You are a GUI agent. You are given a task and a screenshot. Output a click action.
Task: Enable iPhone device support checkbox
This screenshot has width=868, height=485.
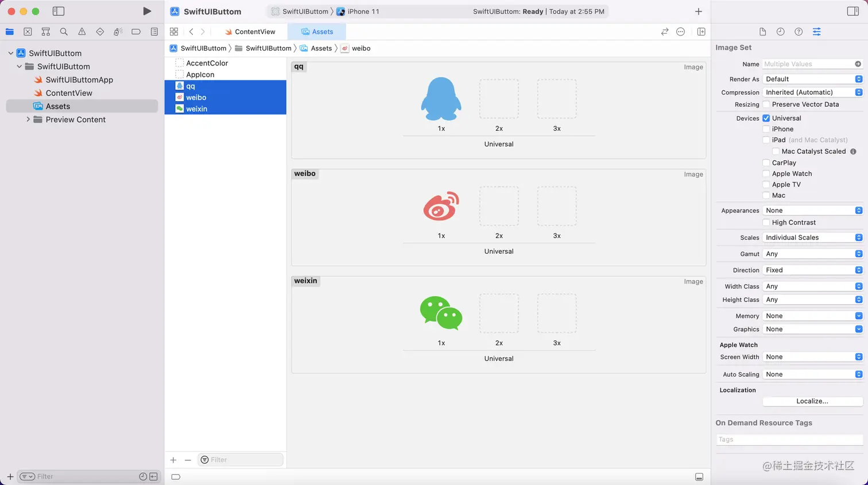[768, 129]
